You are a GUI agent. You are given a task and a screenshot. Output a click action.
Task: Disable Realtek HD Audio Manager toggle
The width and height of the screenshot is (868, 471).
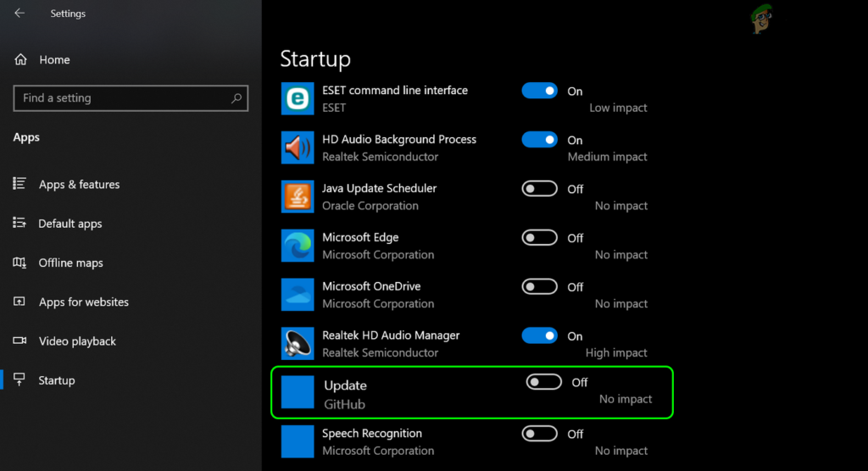(x=539, y=335)
